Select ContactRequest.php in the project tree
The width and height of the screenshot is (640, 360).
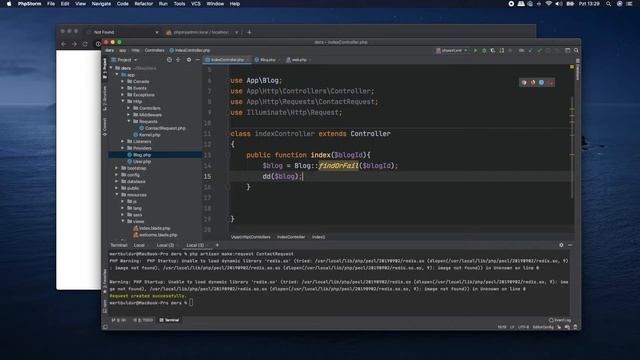click(x=162, y=128)
